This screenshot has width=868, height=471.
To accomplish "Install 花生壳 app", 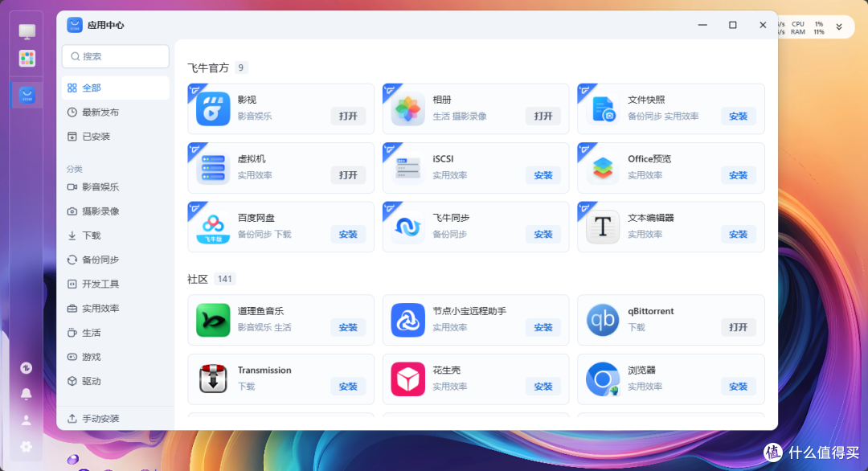I will click(543, 387).
